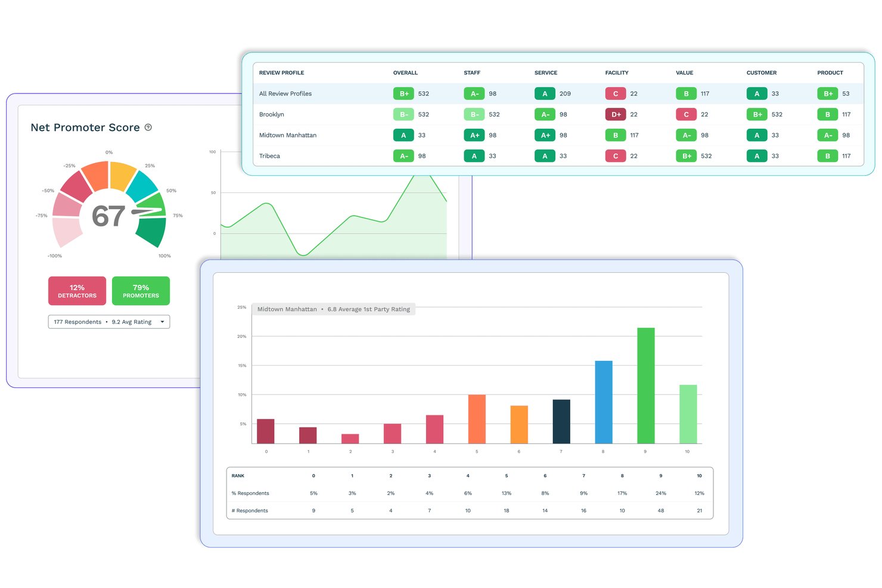Click the RANK row header in the table
Image resolution: width=882 pixels, height=588 pixels.
coord(238,476)
